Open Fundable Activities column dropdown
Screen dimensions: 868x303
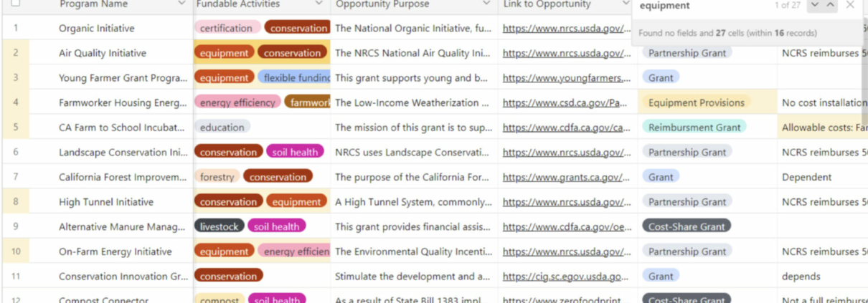coord(319,4)
